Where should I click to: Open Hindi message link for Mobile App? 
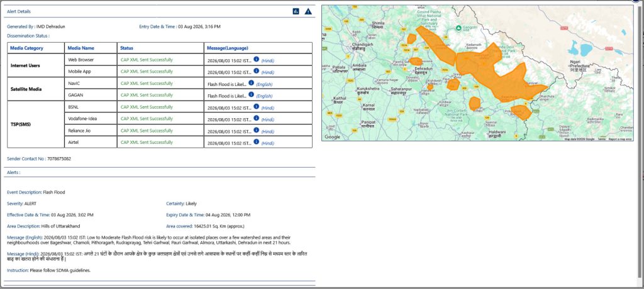[268, 72]
